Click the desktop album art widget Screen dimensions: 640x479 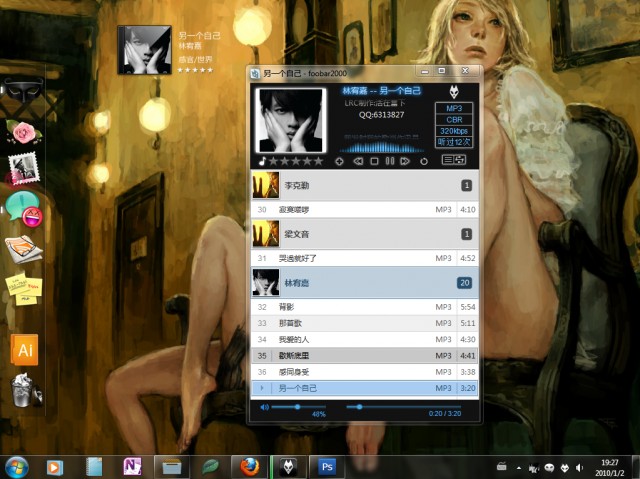tap(144, 50)
